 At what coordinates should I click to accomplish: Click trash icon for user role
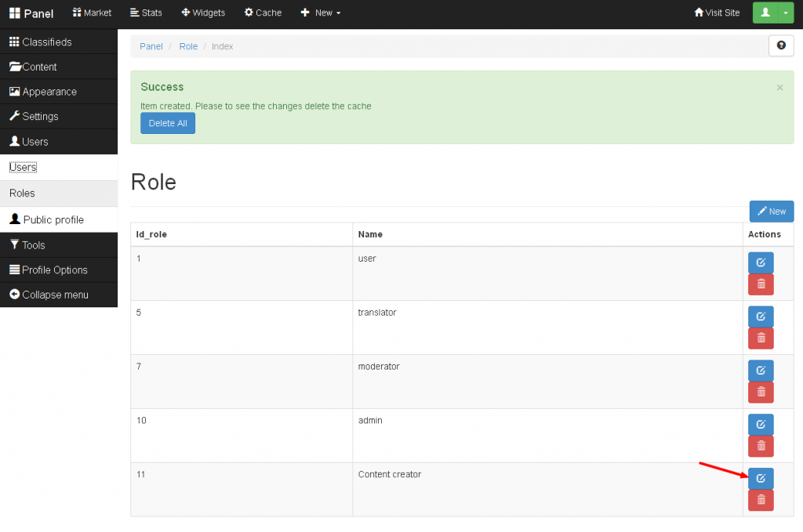(760, 284)
